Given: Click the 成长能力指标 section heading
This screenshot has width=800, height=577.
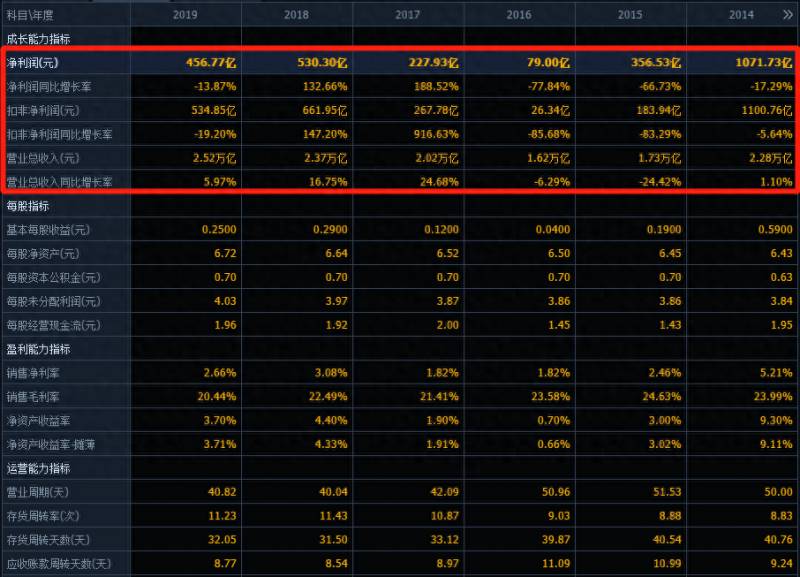Looking at the screenshot, I should [x=38, y=39].
